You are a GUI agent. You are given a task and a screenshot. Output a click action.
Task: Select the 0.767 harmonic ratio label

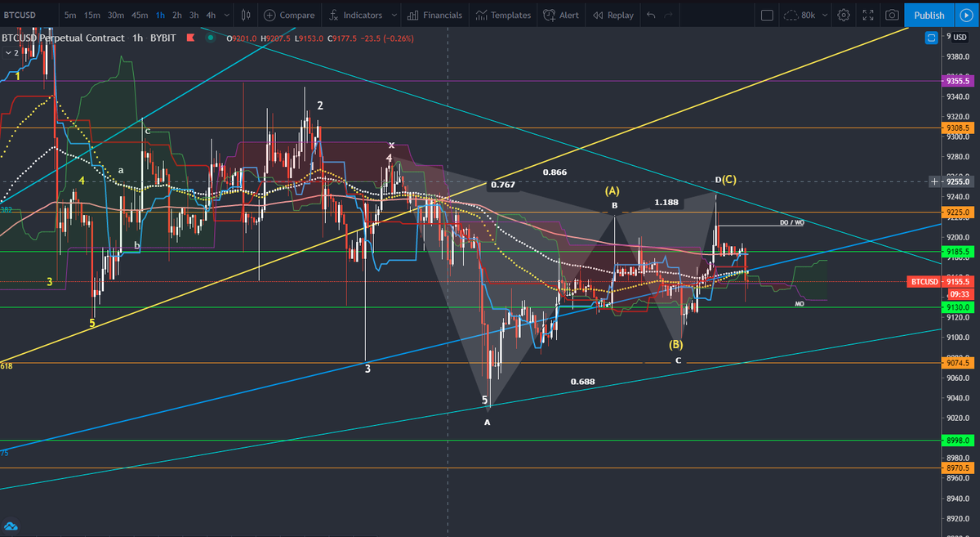point(502,186)
